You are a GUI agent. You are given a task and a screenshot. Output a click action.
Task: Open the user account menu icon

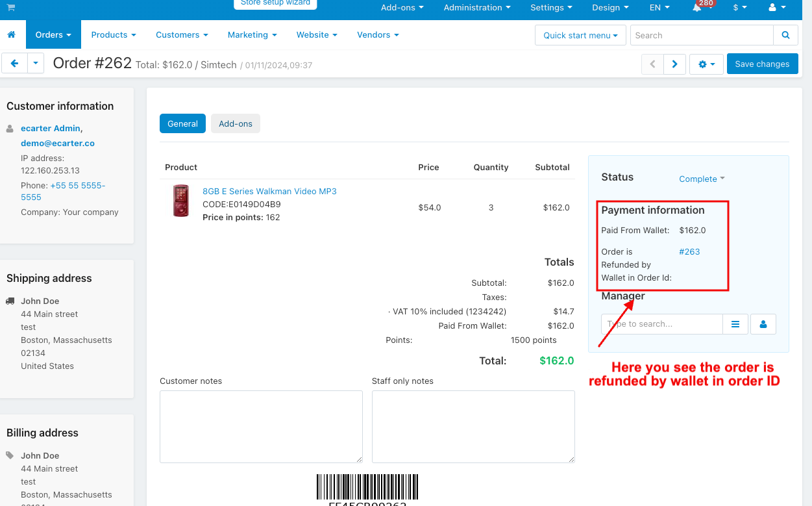click(776, 8)
